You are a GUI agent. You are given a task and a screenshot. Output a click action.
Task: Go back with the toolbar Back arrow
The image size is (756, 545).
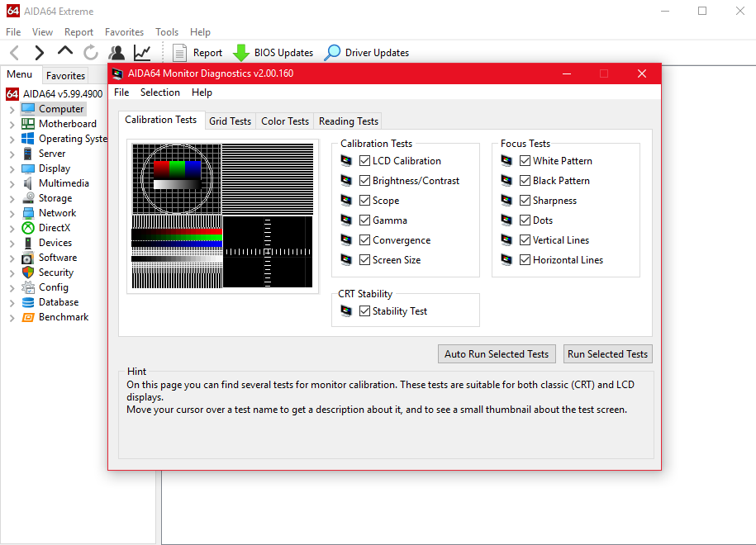(x=15, y=53)
